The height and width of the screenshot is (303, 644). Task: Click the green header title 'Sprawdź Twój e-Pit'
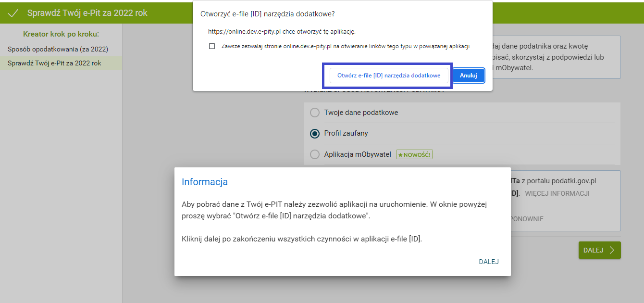click(x=87, y=13)
